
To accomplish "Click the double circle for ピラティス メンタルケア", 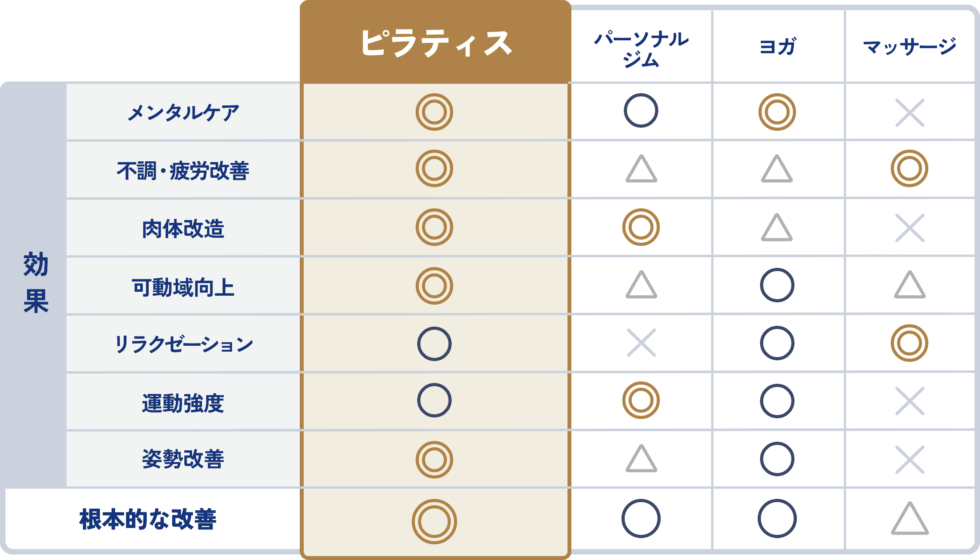I will pyautogui.click(x=434, y=112).
